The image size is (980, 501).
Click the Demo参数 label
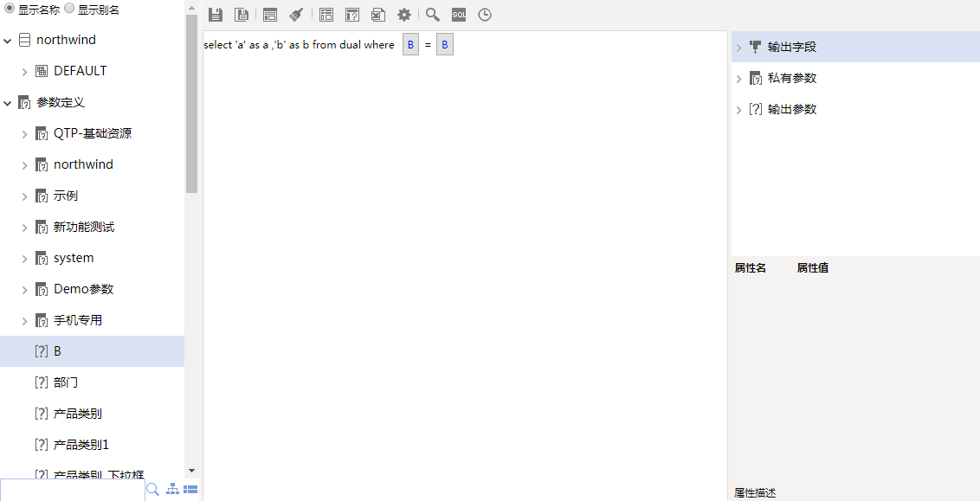coord(84,289)
